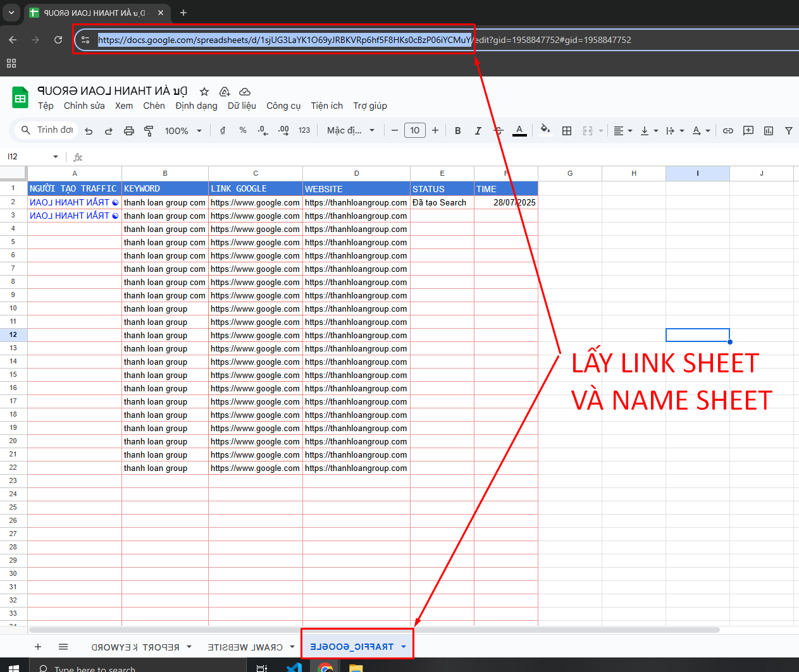Click the merge cells icon
Screen dimensions: 799x672
588,130
